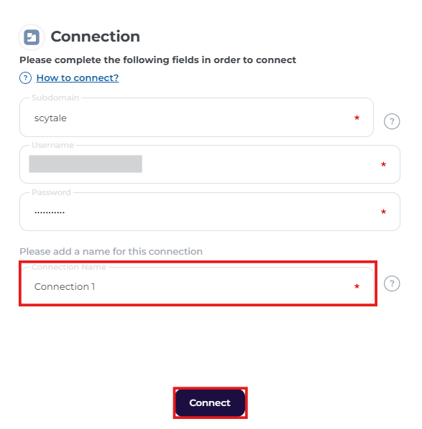Click the Connection Name floating label
The width and height of the screenshot is (422, 429).
pos(69,267)
